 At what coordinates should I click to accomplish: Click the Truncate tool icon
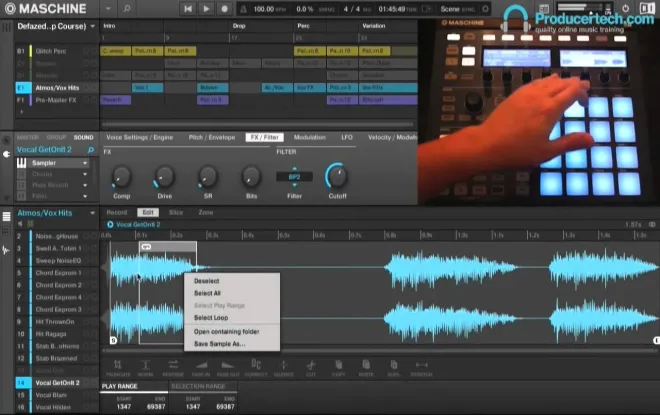(118, 364)
